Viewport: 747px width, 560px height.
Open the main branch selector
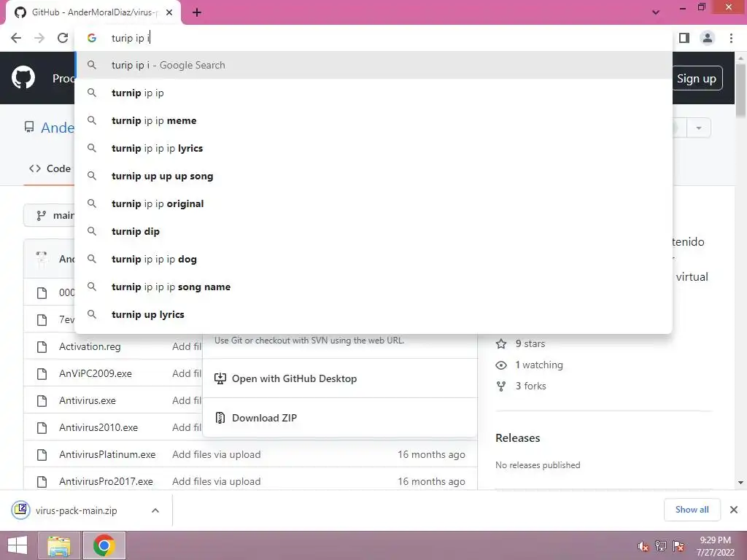50,216
